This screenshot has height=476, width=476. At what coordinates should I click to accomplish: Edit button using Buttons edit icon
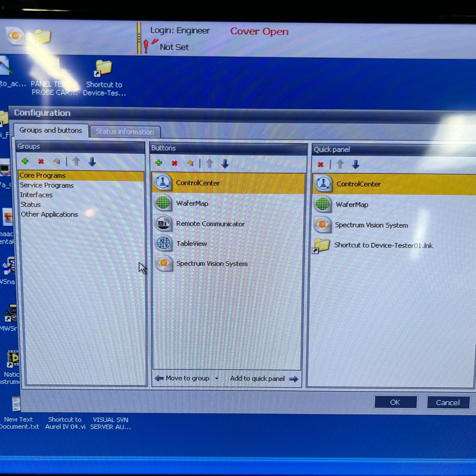tap(190, 163)
